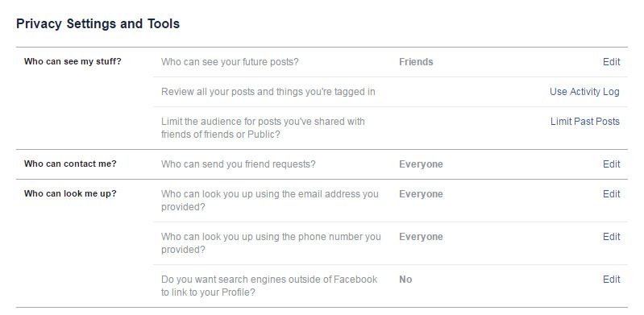
Task: Edit who can send you friend requests
Action: pos(611,164)
